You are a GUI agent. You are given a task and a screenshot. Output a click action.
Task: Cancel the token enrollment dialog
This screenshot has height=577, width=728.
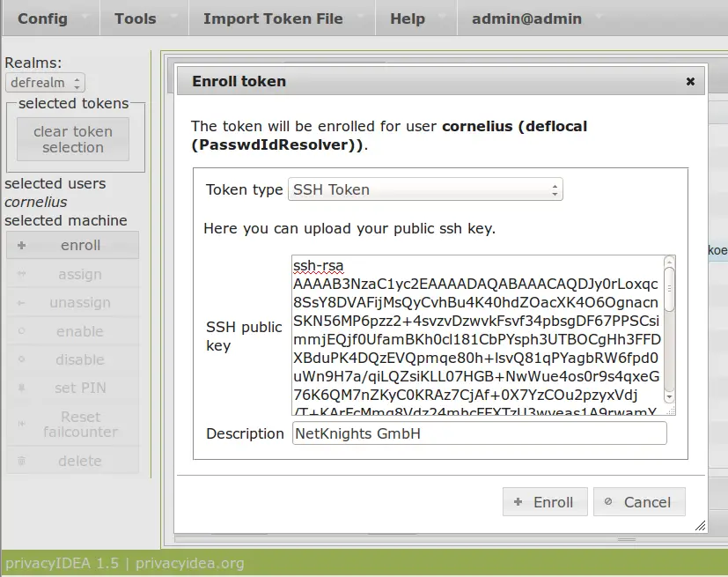coord(638,502)
